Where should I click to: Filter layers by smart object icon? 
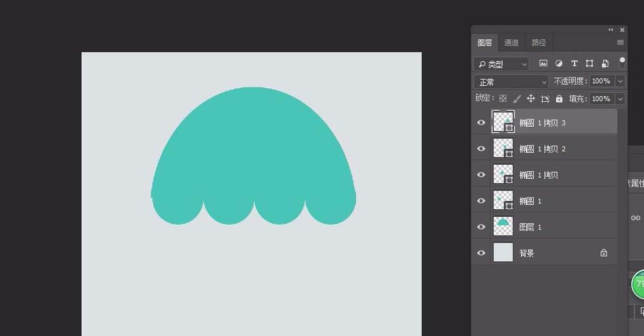click(x=605, y=64)
